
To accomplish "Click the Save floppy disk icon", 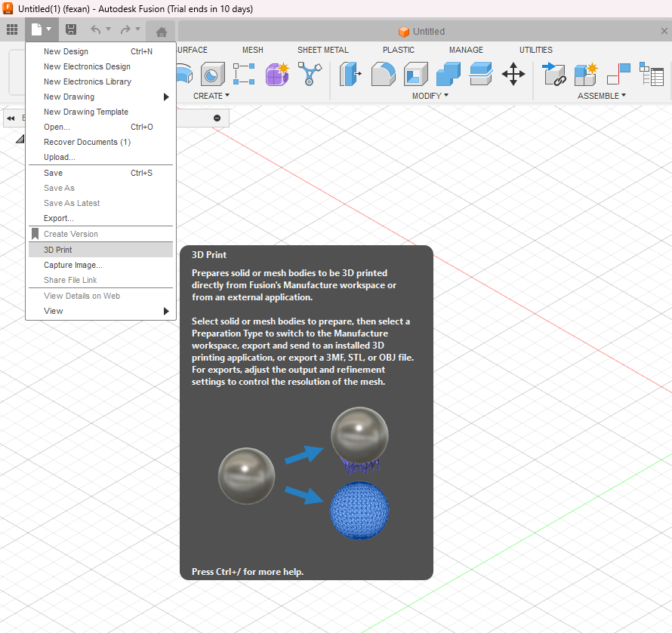I will 71,29.
